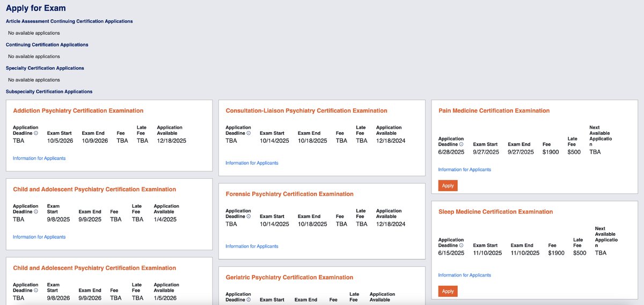Image resolution: width=644 pixels, height=305 pixels.
Task: Click the deadline info icon in Forensic Psychiatry card
Action: pos(248,216)
